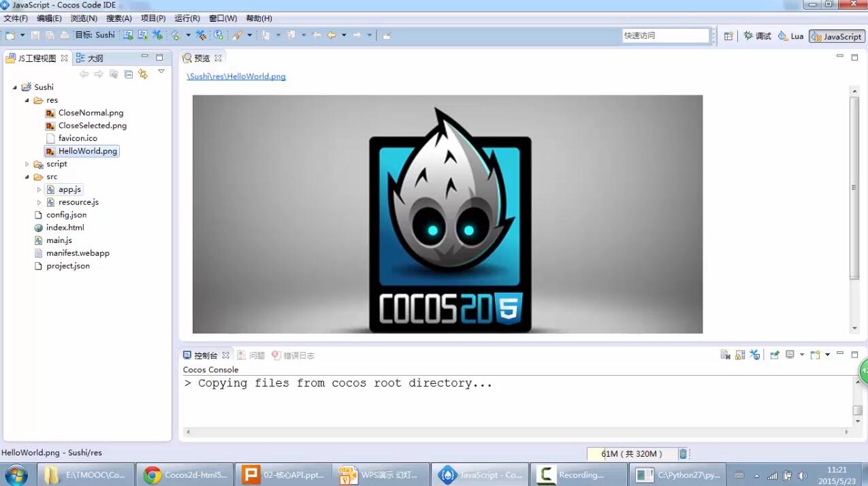Switch to the Lua perspective
Viewport: 868px width, 486px height.
click(x=791, y=36)
